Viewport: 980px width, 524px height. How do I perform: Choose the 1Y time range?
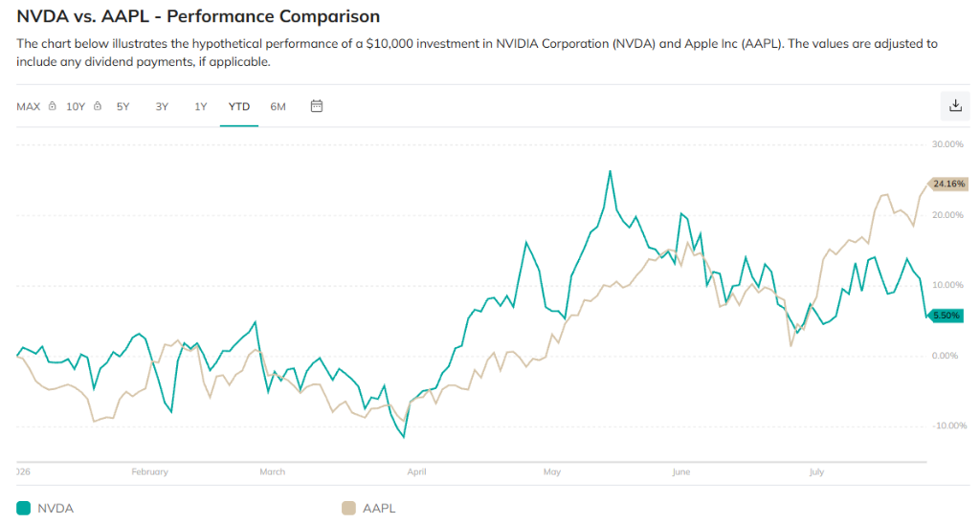pyautogui.click(x=201, y=107)
